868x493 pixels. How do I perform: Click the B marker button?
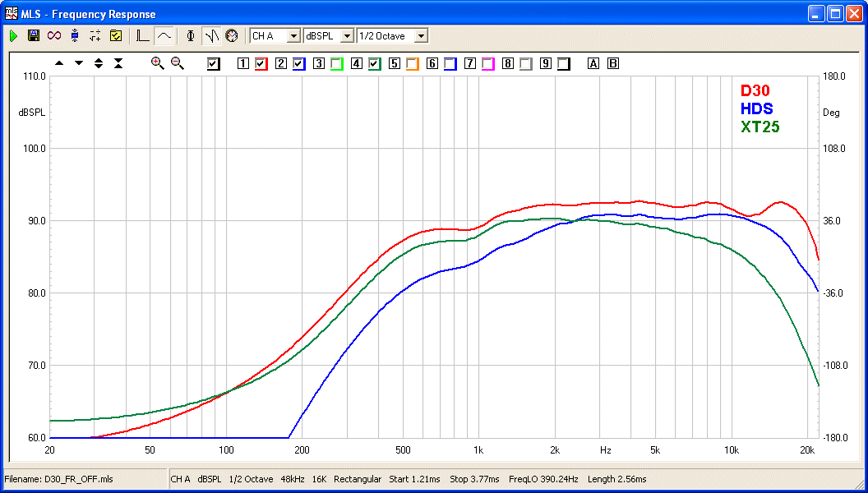[613, 63]
